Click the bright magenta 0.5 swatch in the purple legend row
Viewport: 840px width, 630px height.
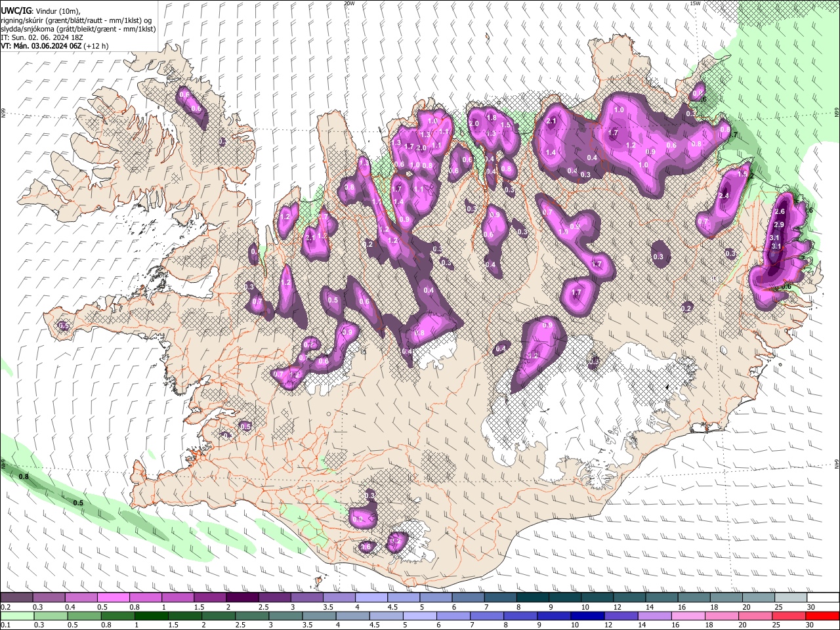[x=114, y=598]
